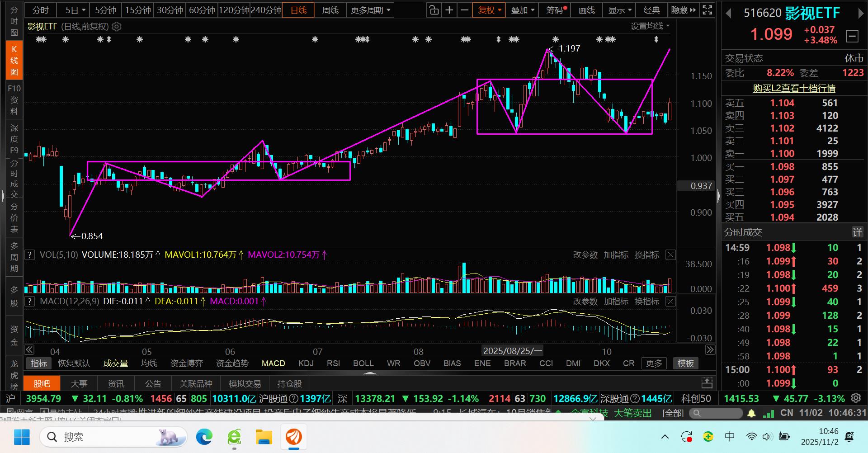Viewport: 868px width, 453px height.
Task: Click the 购买L2查看十档行情 link
Action: (794, 88)
